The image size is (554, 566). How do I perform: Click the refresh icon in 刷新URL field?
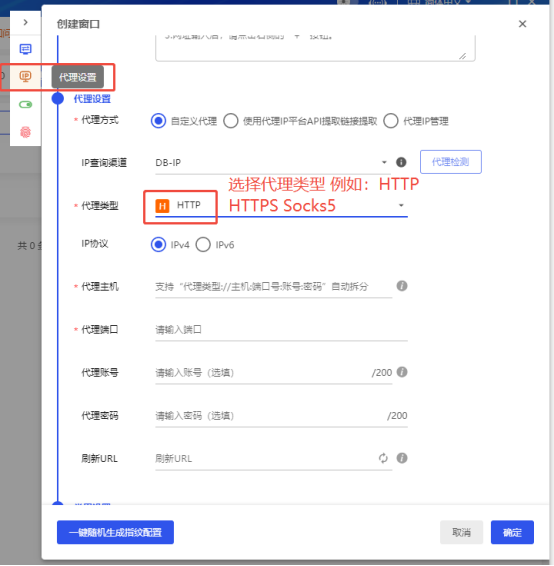[383, 458]
